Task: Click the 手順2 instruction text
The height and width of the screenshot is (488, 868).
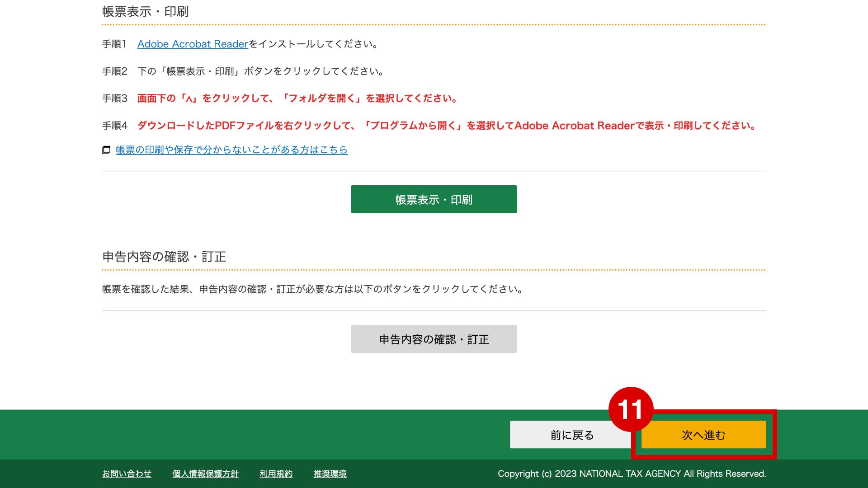Action: (x=261, y=71)
